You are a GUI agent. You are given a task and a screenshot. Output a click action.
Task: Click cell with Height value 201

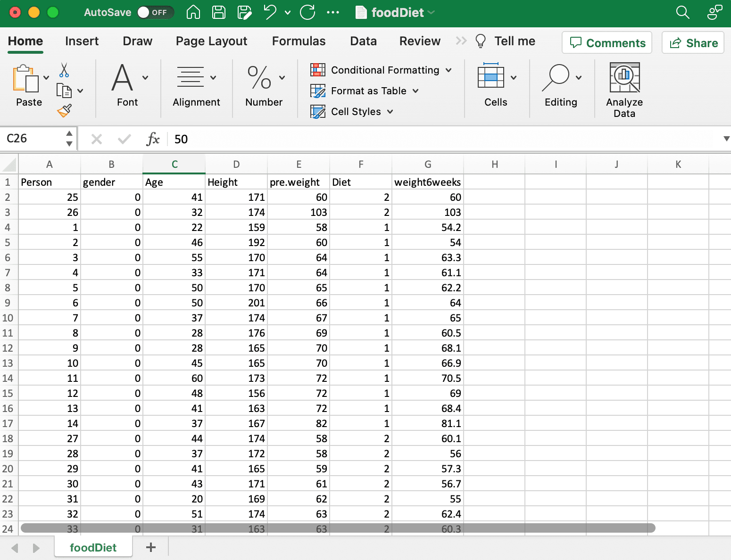(x=236, y=303)
